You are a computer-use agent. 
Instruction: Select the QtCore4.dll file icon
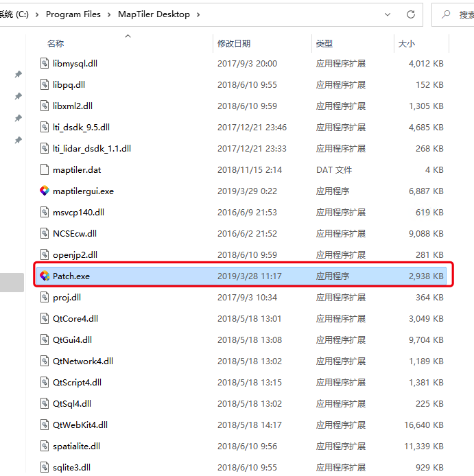coord(46,319)
